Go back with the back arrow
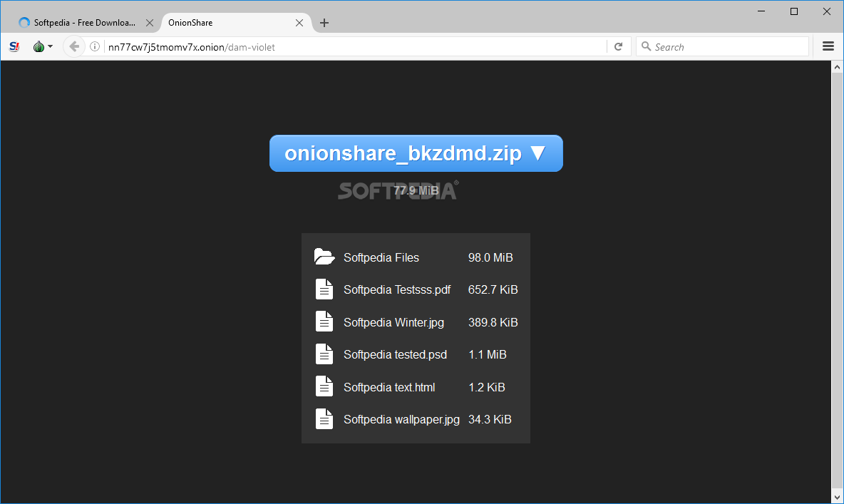The height and width of the screenshot is (504, 844). pos(74,47)
